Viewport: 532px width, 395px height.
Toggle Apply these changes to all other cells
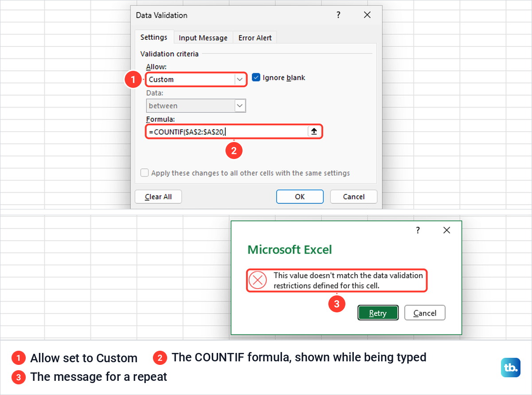(145, 173)
